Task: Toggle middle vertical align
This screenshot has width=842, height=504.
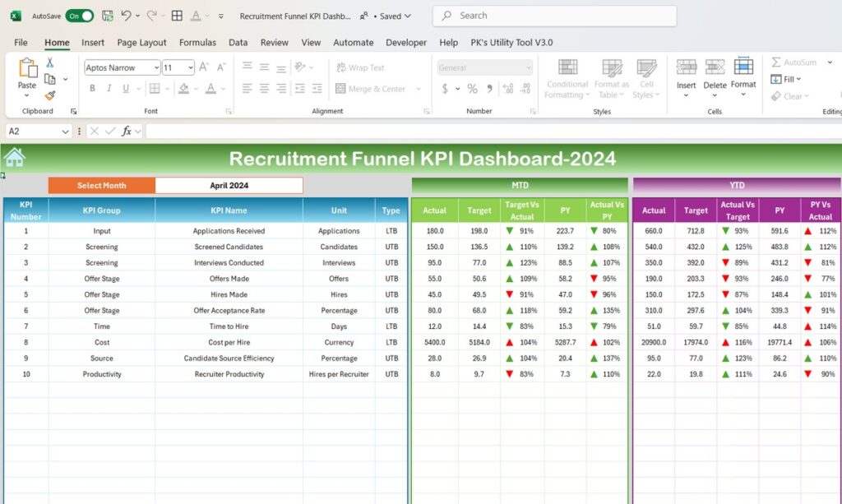Action: (x=264, y=67)
